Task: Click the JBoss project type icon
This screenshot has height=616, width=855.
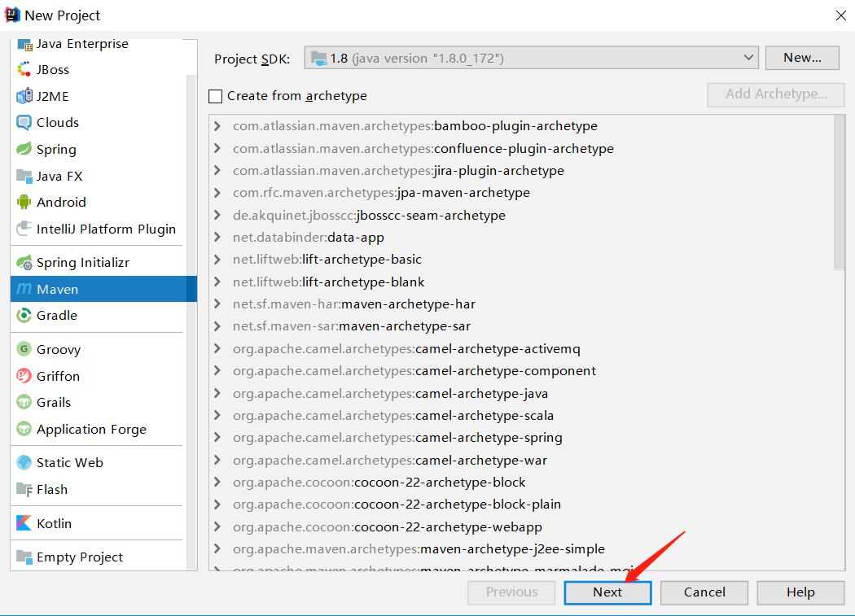Action: click(x=24, y=69)
